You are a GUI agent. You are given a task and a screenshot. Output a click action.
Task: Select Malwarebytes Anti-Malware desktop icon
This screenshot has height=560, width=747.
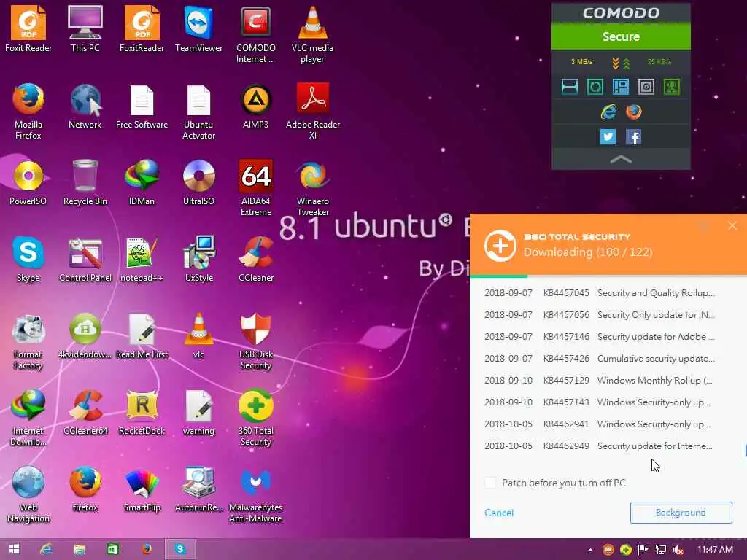[x=256, y=494]
